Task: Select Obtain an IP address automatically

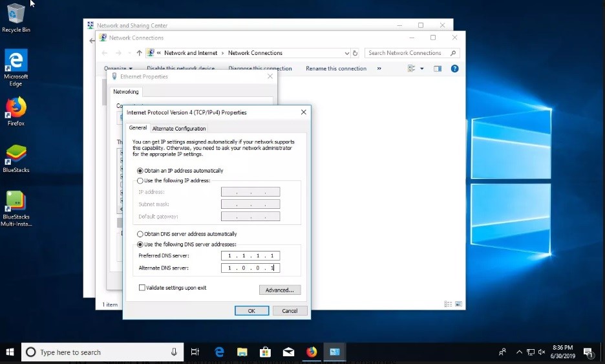Action: 140,171
